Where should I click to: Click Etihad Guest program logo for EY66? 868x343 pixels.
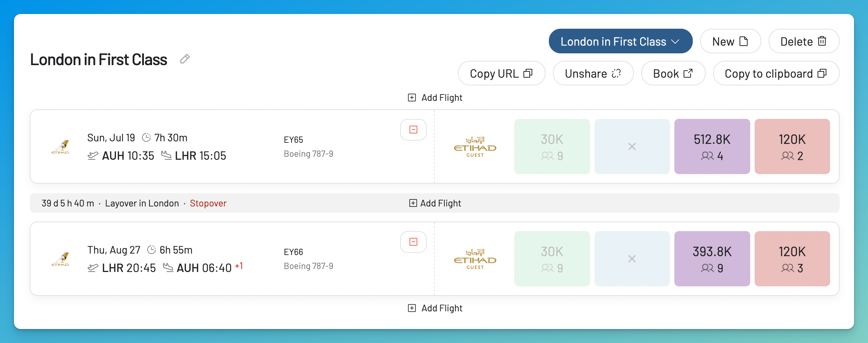pos(475,259)
